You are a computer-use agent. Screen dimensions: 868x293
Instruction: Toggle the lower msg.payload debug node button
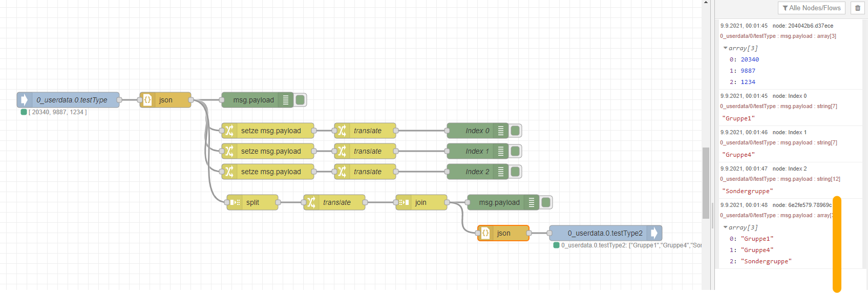click(546, 202)
